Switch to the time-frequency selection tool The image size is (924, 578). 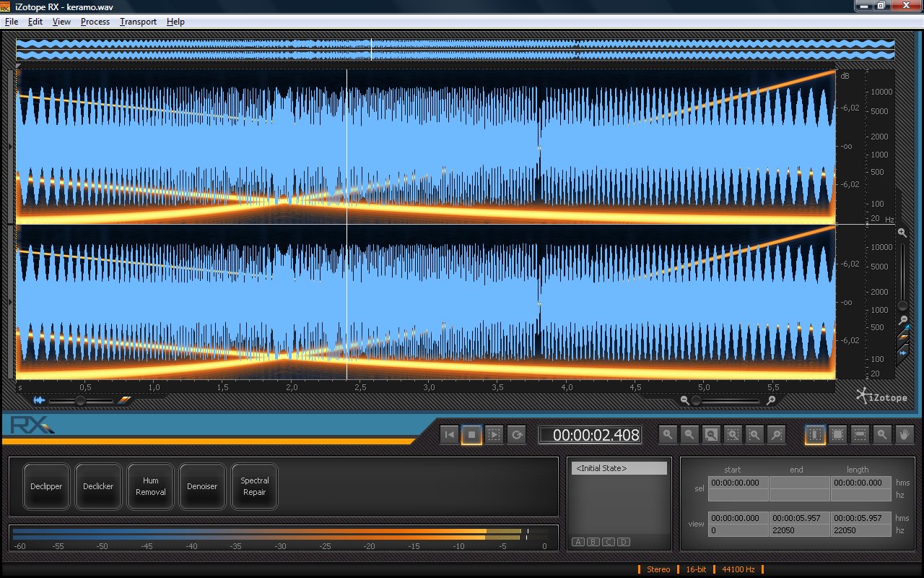point(837,435)
